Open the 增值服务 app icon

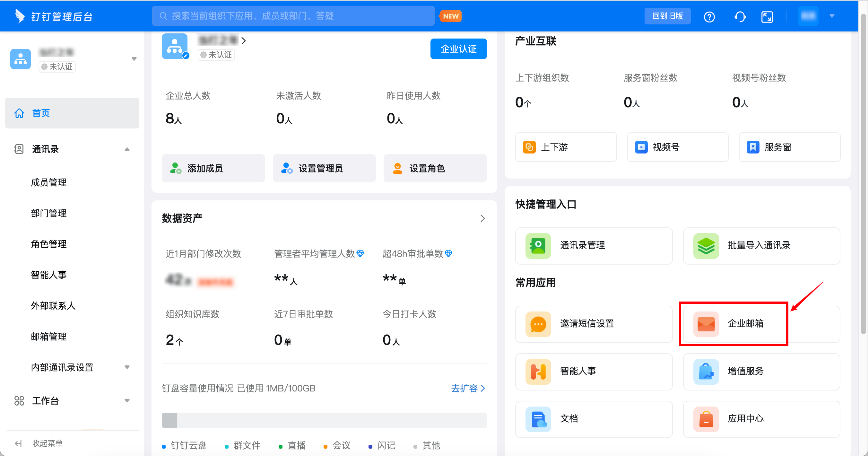(706, 372)
